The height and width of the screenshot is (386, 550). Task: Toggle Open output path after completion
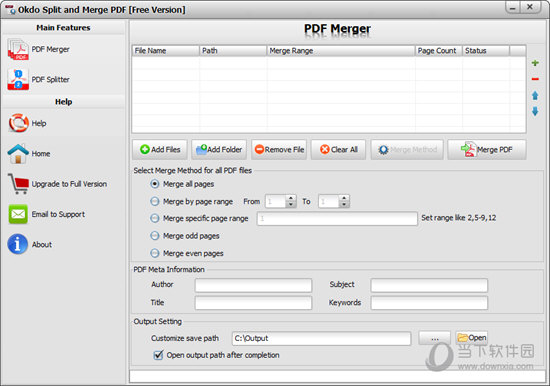point(159,355)
